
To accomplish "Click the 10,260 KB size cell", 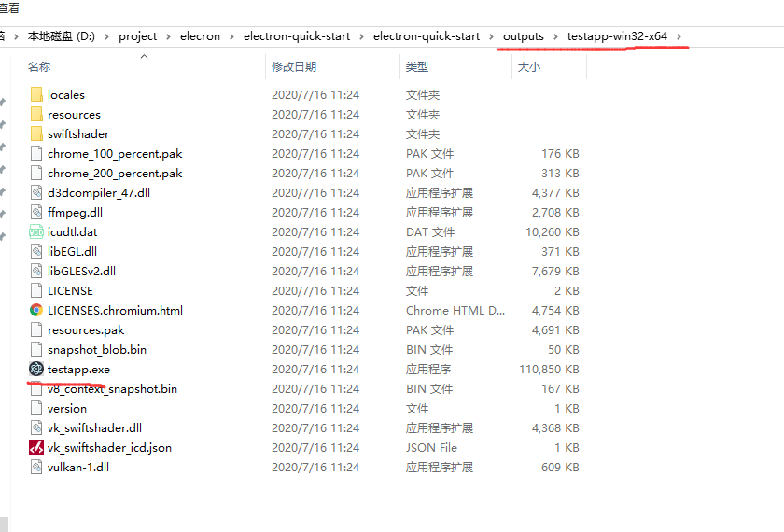I will 552,231.
